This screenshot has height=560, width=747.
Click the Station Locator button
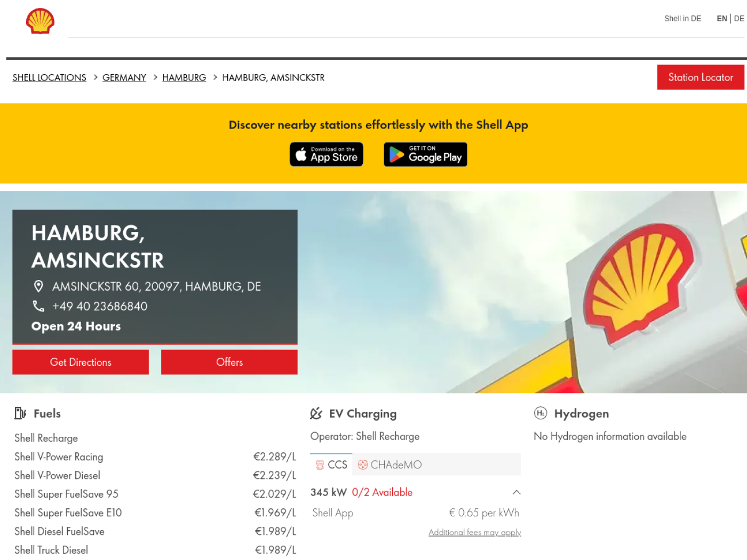pos(701,77)
